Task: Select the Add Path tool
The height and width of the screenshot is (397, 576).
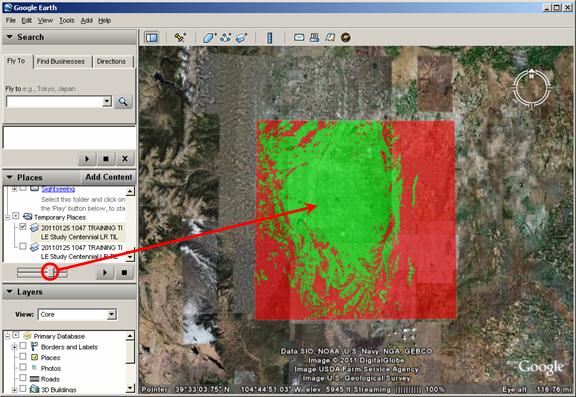Action: [x=226, y=37]
